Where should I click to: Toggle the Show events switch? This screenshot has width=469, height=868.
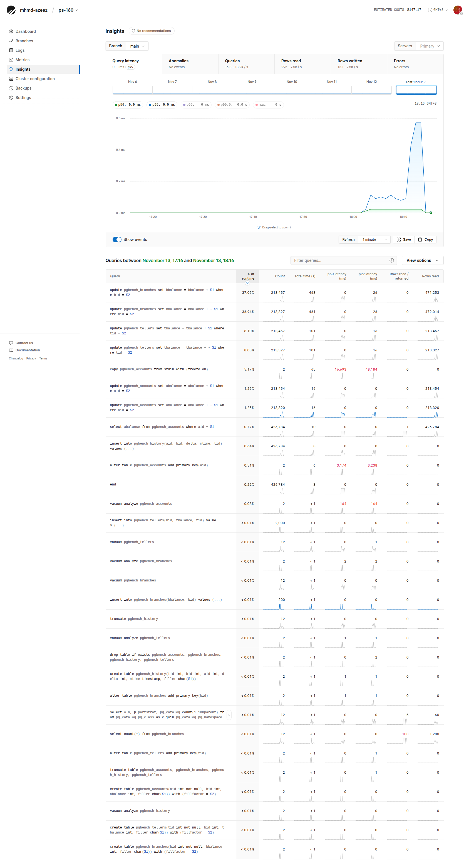pos(117,240)
